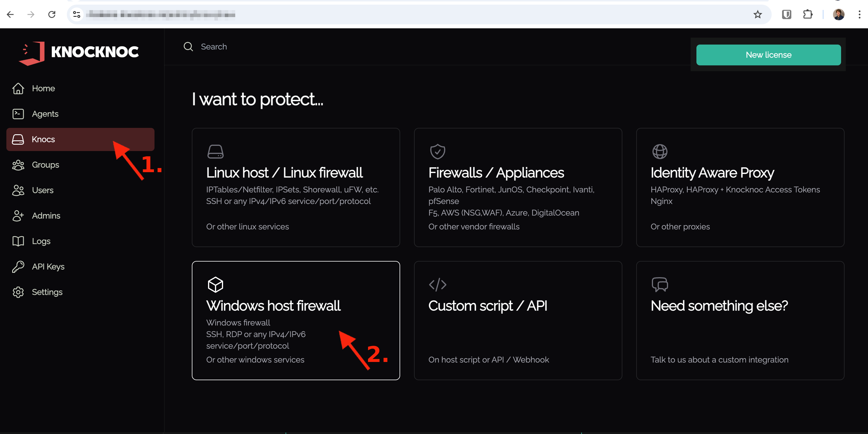Viewport: 868px width, 434px height.
Task: Choose Linux host / Linux firewall card
Action: pos(295,187)
